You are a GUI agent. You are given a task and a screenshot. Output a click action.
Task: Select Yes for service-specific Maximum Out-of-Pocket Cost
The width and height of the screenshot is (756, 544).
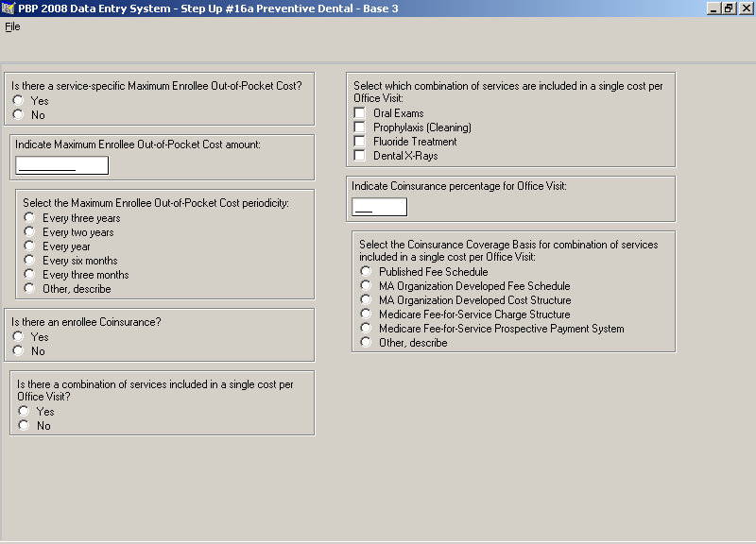click(x=18, y=100)
